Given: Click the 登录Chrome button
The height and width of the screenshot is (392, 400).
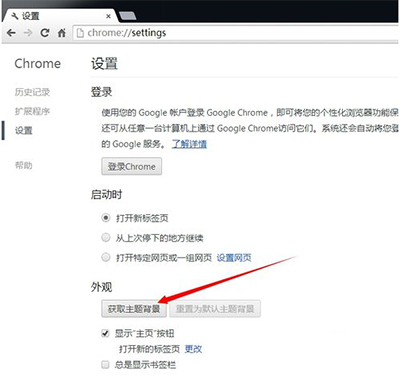Looking at the screenshot, I should (132, 166).
